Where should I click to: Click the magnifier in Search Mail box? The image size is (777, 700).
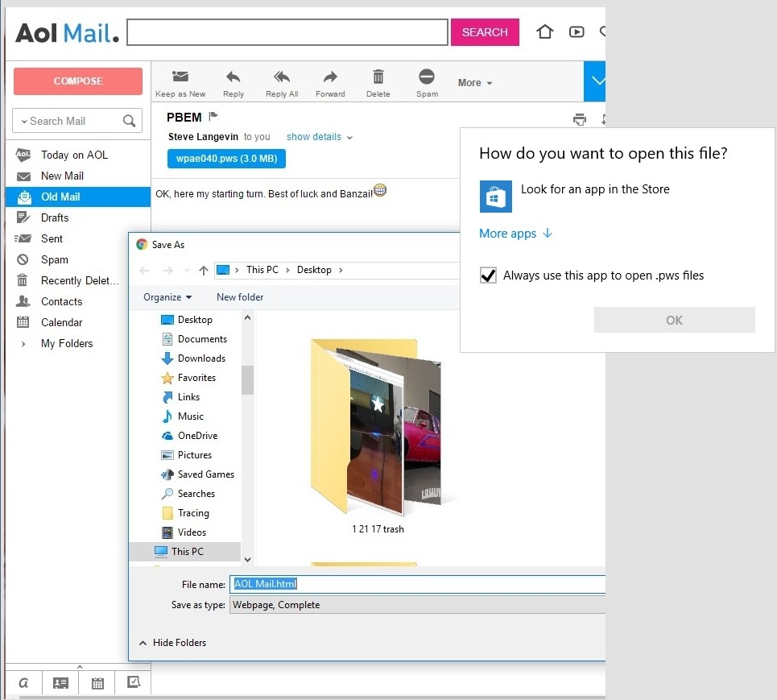[129, 121]
